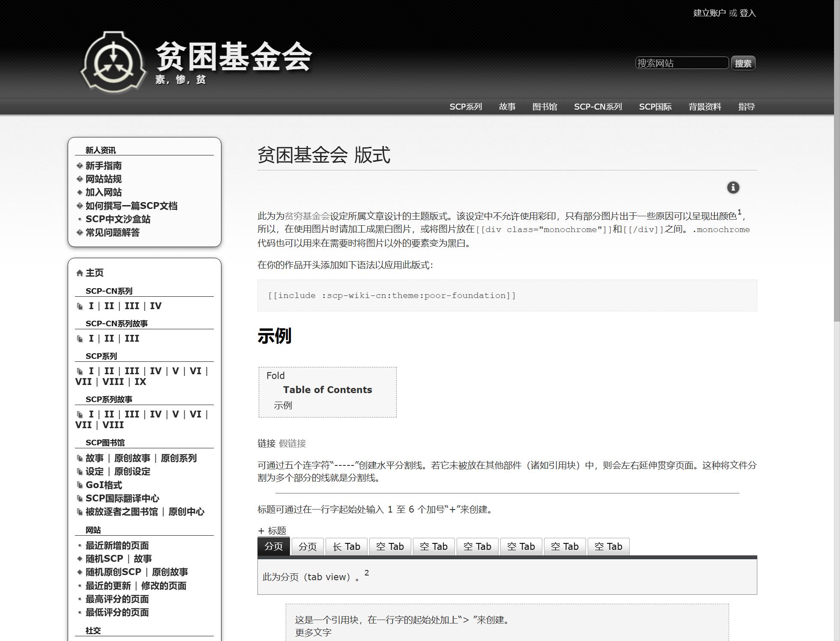Click the SCP Foundation logo emblem
The width and height of the screenshot is (840, 641).
(113, 63)
